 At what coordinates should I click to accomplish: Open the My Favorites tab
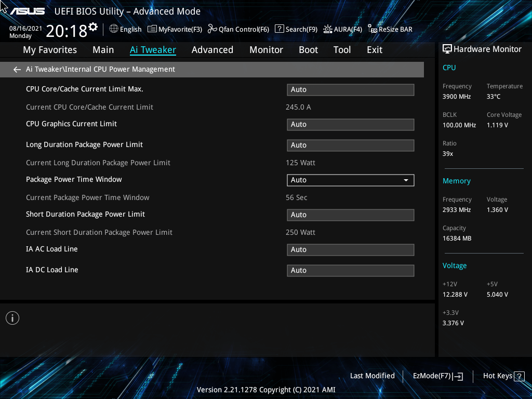coord(50,50)
